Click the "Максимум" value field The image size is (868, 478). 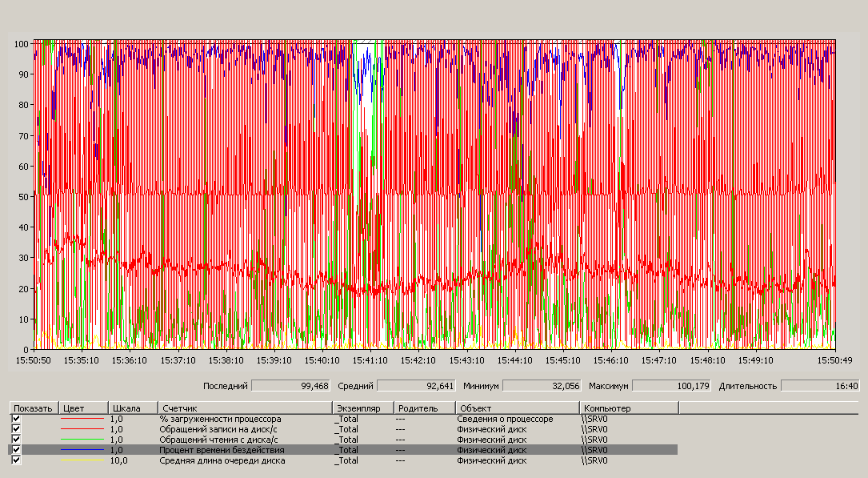(x=673, y=386)
